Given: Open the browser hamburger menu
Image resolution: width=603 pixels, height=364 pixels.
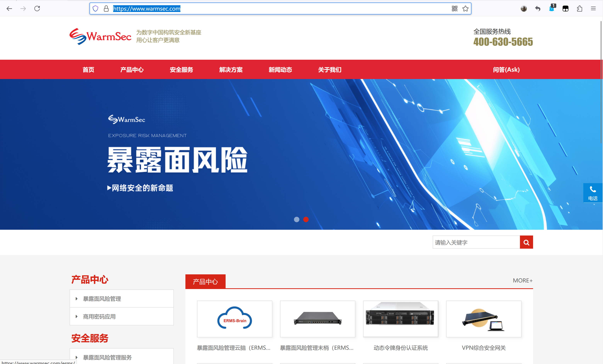Looking at the screenshot, I should (593, 8).
